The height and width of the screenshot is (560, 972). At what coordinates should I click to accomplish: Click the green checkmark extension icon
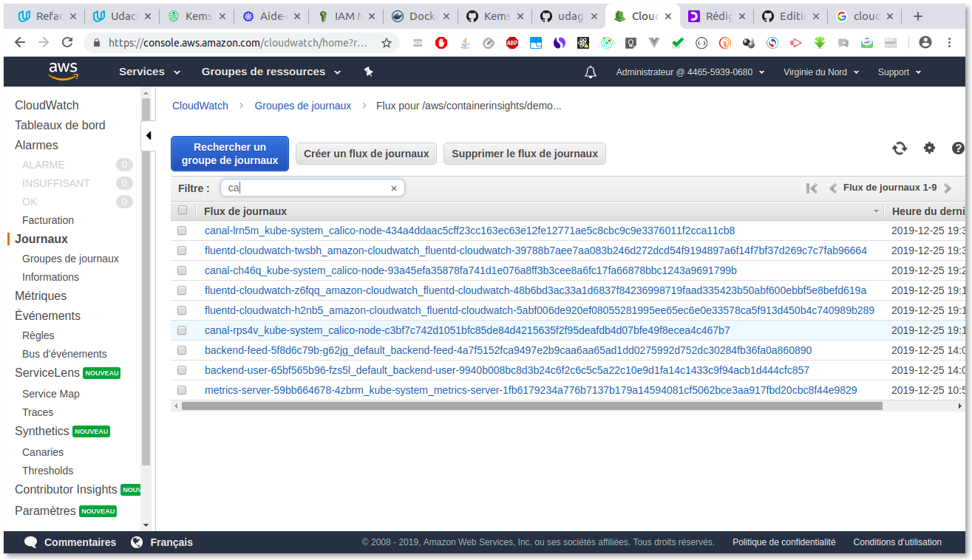678,43
